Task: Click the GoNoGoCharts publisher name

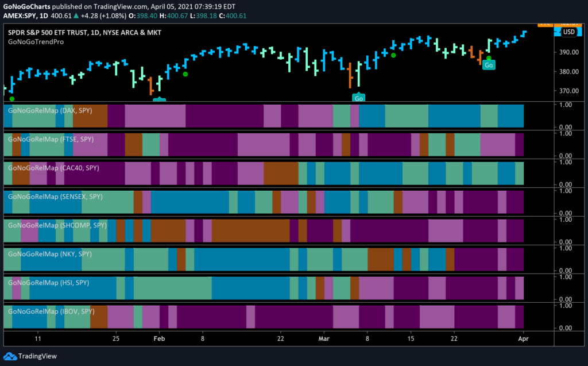Action: point(26,6)
